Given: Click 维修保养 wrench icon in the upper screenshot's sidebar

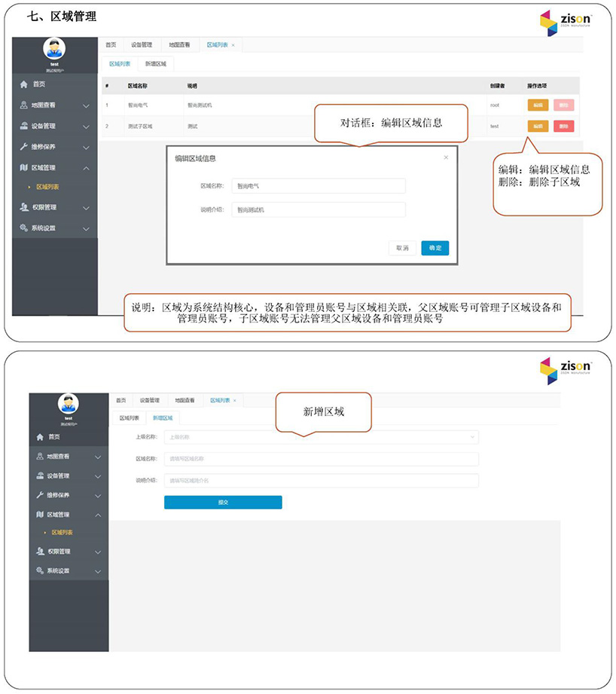Looking at the screenshot, I should (x=24, y=147).
